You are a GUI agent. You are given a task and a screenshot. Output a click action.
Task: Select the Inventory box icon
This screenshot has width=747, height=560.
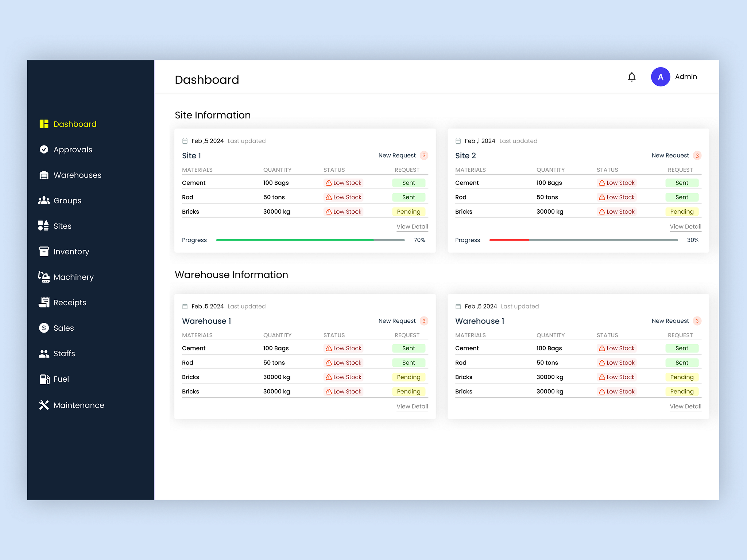[44, 252]
